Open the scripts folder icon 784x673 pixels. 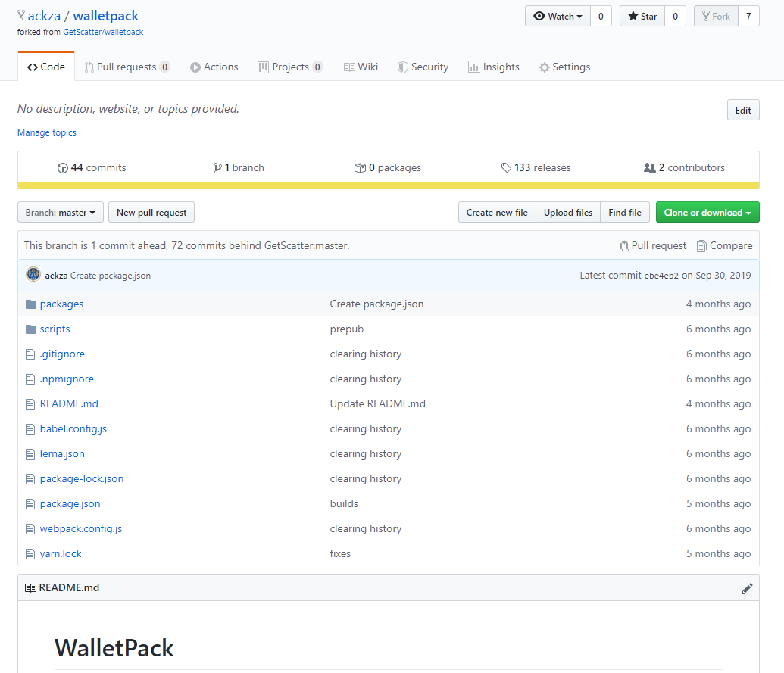(31, 329)
